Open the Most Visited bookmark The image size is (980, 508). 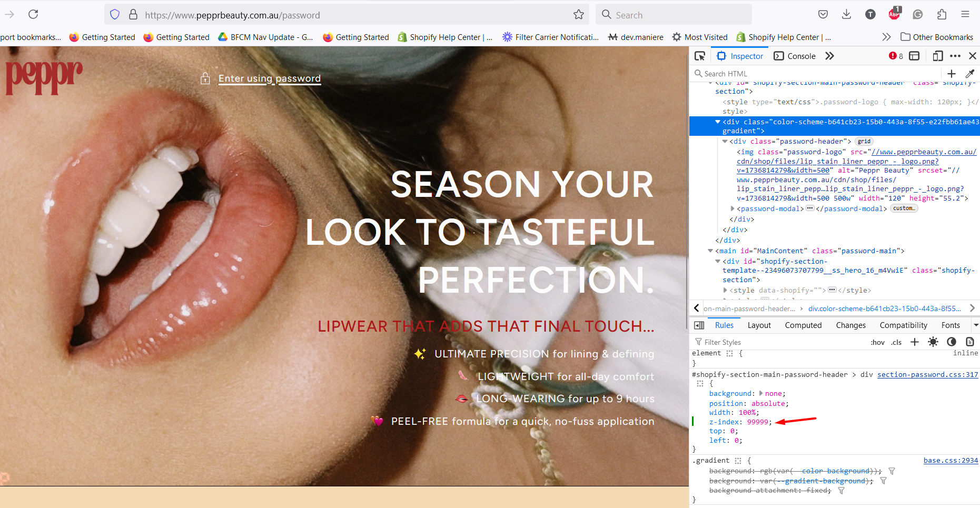(700, 37)
